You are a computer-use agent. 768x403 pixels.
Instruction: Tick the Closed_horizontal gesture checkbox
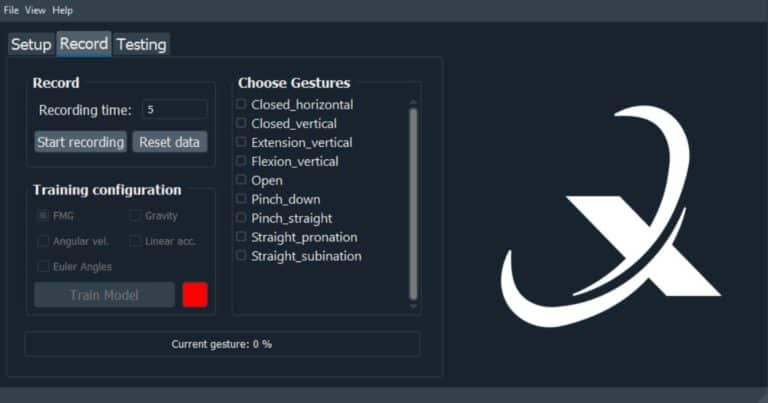[241, 104]
